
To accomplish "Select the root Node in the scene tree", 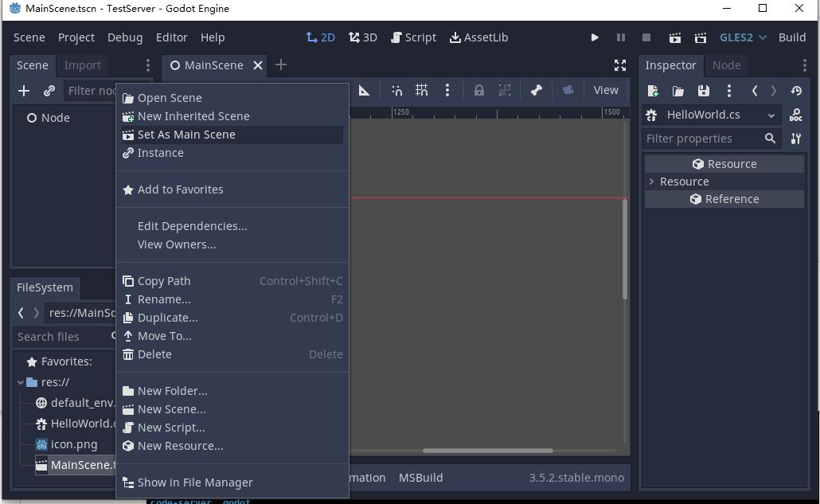I will (56, 118).
